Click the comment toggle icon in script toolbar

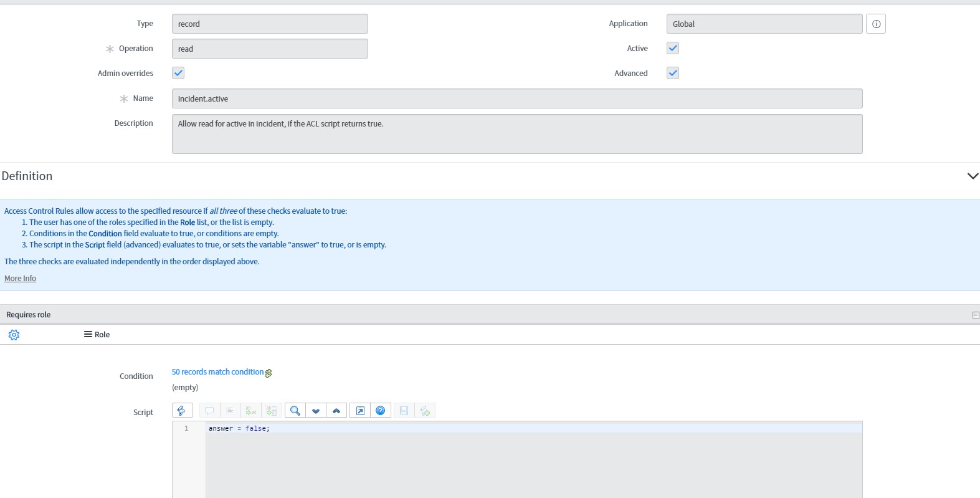pos(209,411)
